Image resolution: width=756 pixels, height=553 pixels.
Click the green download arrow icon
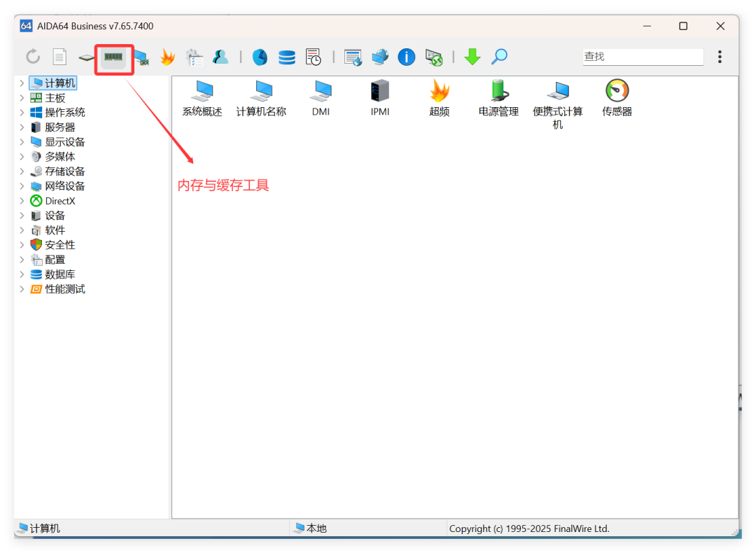(472, 57)
